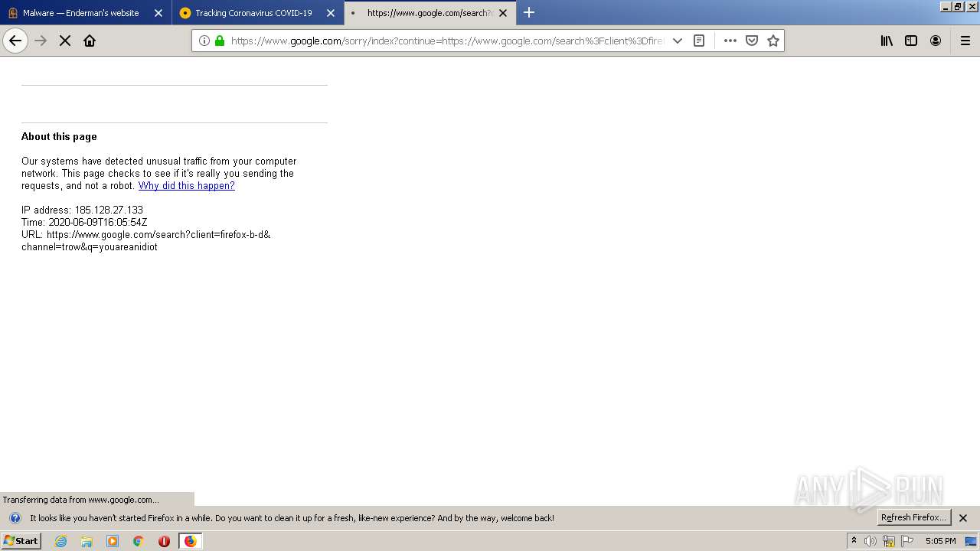980x551 pixels.
Task: Click the 5:05 PM system clock
Action: pos(940,541)
